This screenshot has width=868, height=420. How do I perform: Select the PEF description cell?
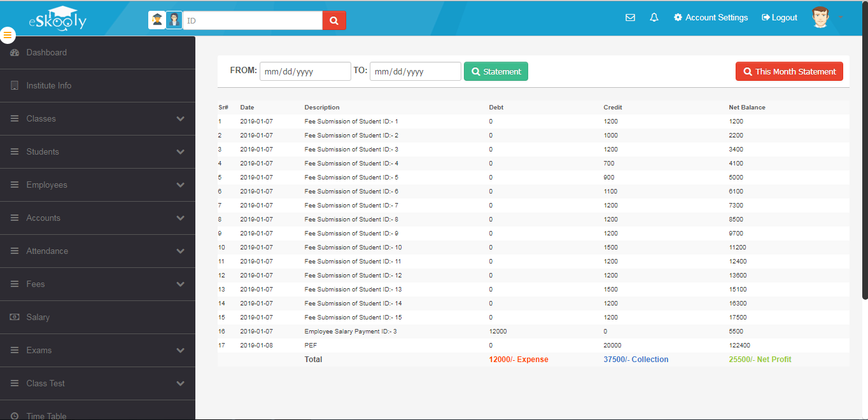(x=311, y=346)
